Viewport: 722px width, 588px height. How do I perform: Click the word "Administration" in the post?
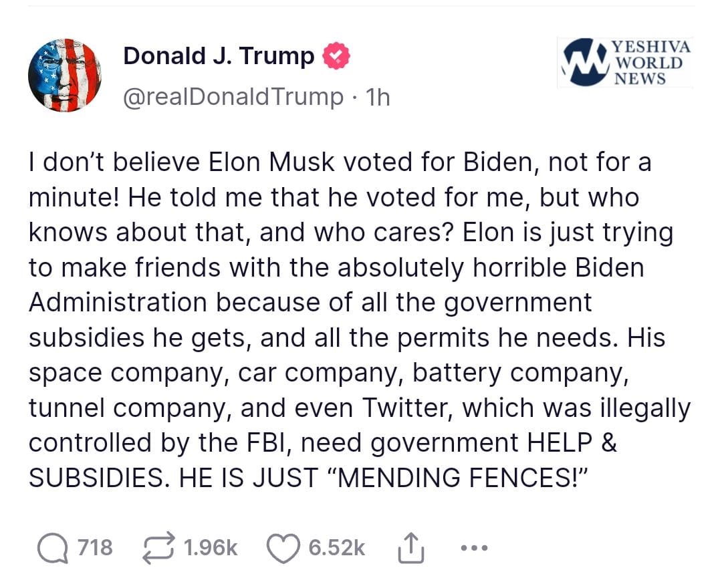click(x=118, y=303)
